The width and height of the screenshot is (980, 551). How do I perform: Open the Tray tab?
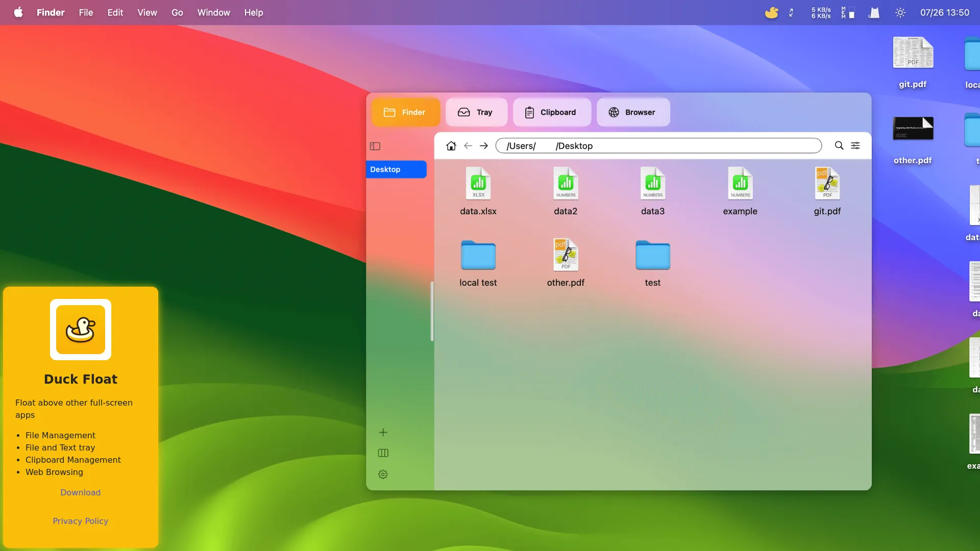[x=476, y=112]
